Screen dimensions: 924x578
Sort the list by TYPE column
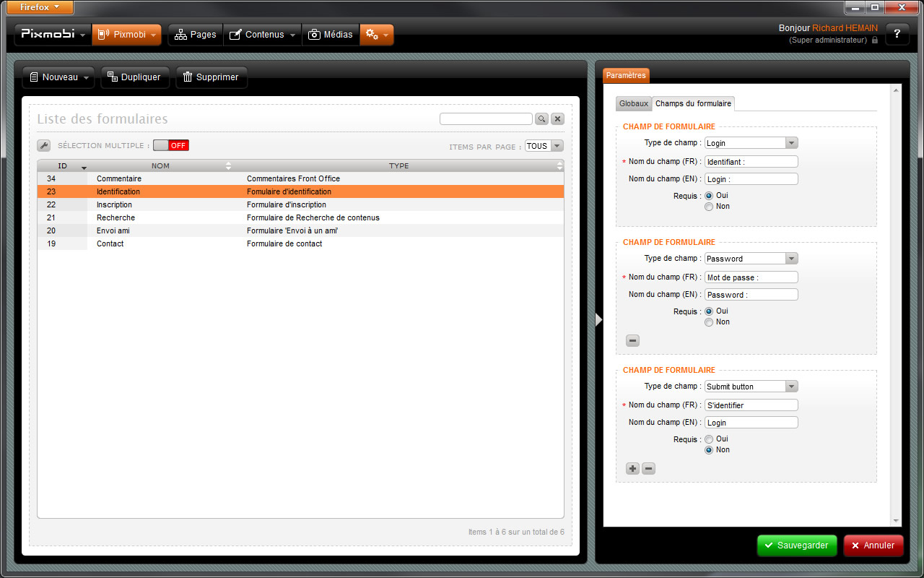point(398,166)
